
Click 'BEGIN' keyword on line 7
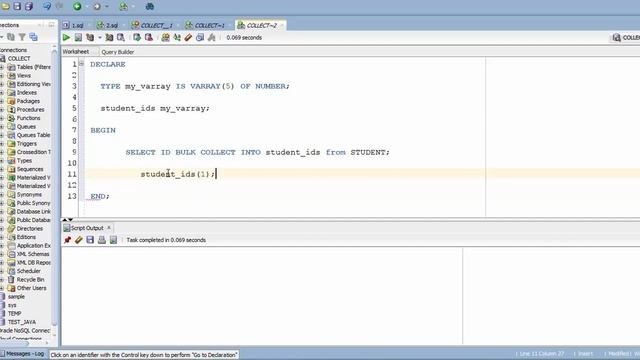pos(103,130)
